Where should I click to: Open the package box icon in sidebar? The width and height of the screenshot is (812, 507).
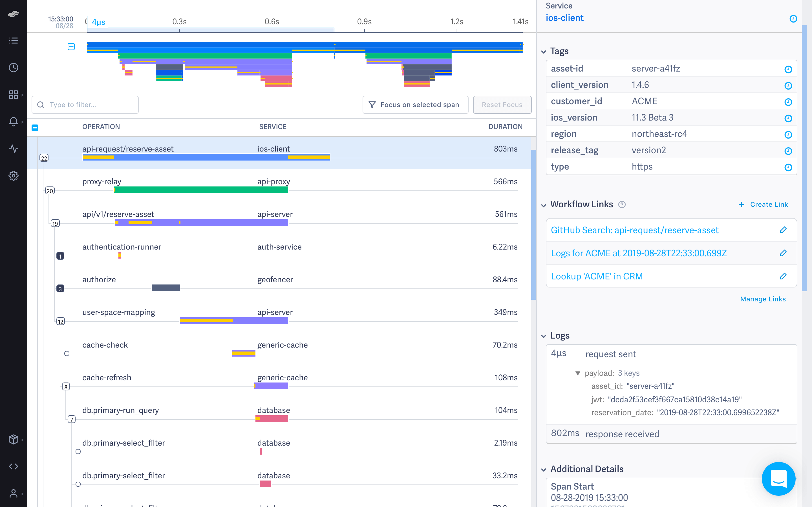14,439
